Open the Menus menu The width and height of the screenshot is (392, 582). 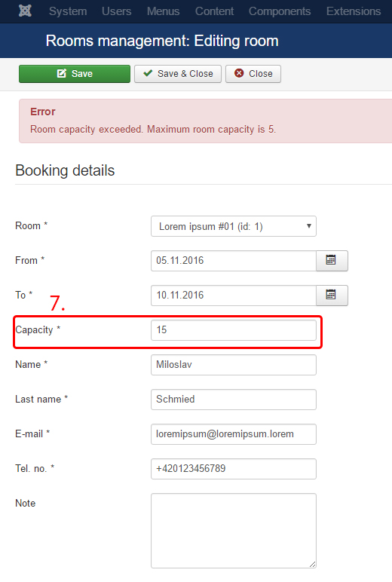[x=163, y=11]
